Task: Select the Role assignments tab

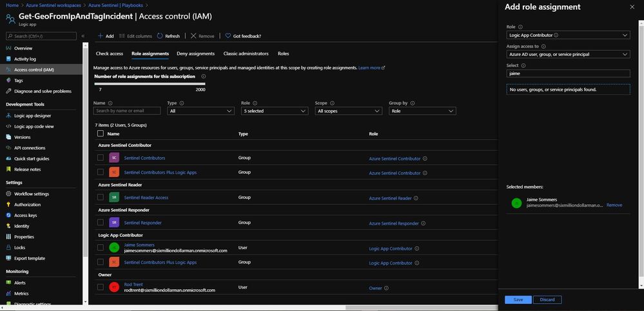Action: coord(150,53)
